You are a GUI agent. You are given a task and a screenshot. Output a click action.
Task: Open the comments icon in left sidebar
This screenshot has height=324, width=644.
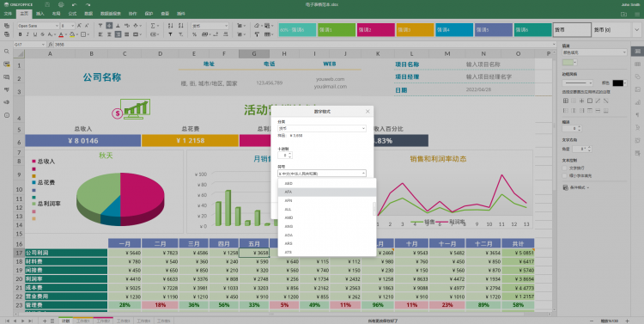point(7,76)
